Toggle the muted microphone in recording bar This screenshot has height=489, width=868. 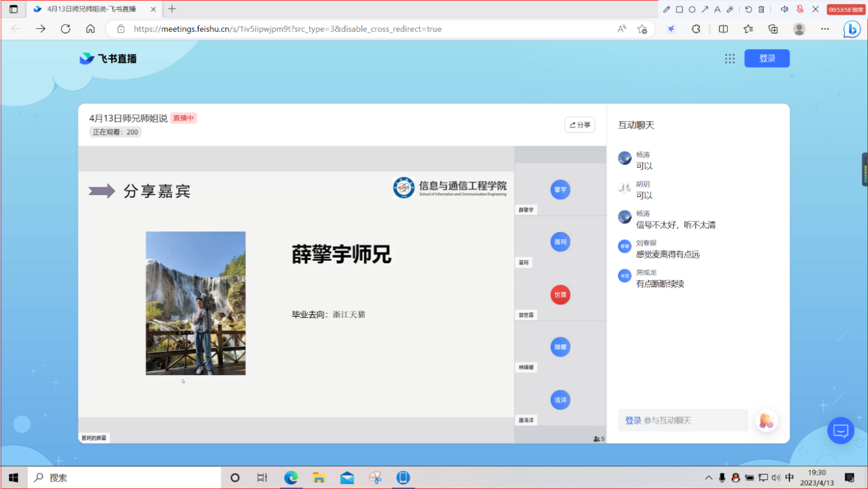(800, 9)
